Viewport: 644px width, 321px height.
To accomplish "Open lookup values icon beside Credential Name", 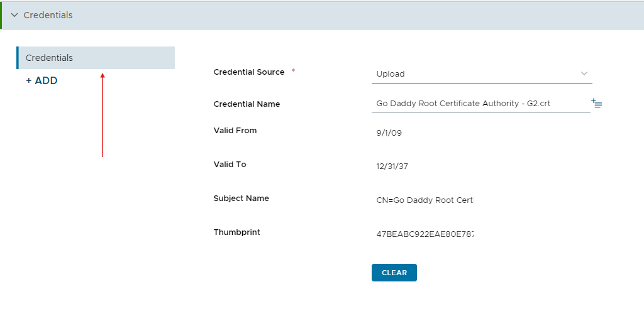I will click(x=596, y=103).
